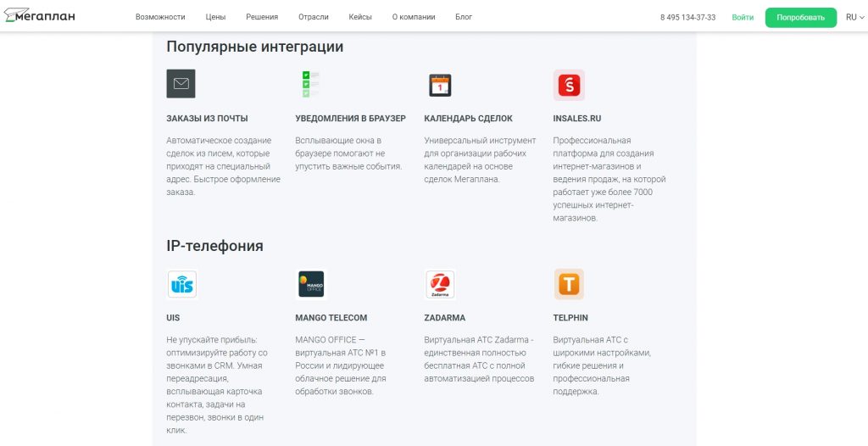
Task: Open the КАЛЕНДАРЬ СДЕЛОК title
Action: coord(468,119)
